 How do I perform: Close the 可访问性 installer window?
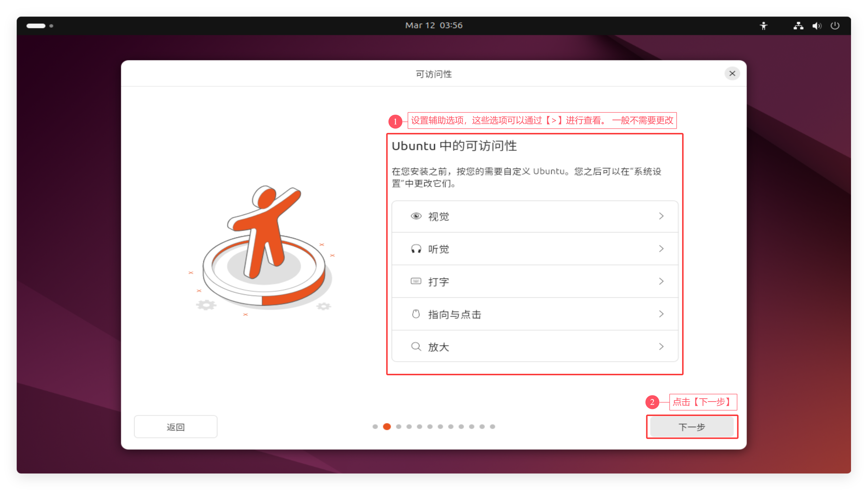732,73
